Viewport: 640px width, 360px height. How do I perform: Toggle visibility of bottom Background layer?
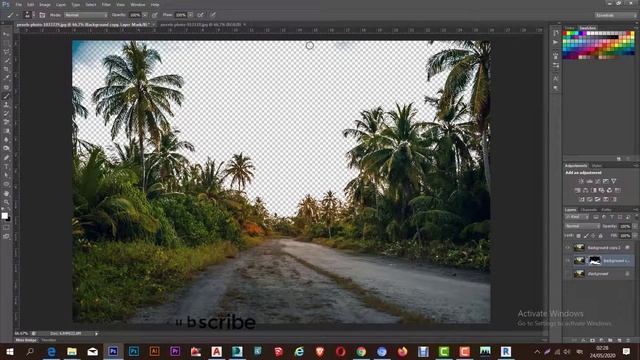pyautogui.click(x=567, y=274)
